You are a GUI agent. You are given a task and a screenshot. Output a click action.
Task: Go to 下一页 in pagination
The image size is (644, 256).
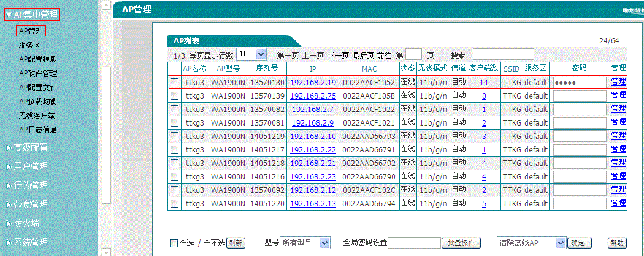pos(338,55)
